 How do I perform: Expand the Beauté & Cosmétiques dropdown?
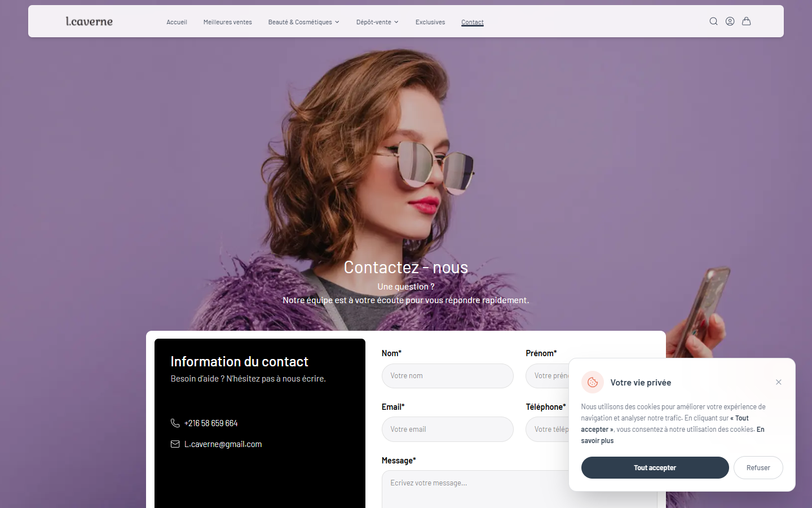pos(303,22)
